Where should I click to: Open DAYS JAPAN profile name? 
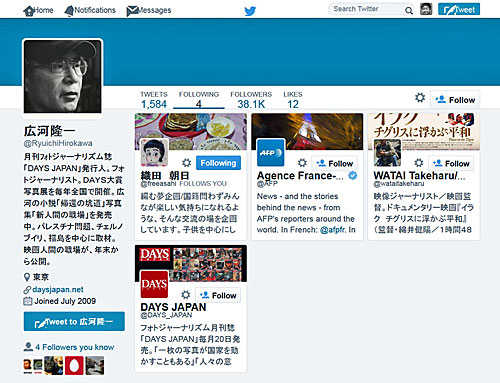(173, 307)
